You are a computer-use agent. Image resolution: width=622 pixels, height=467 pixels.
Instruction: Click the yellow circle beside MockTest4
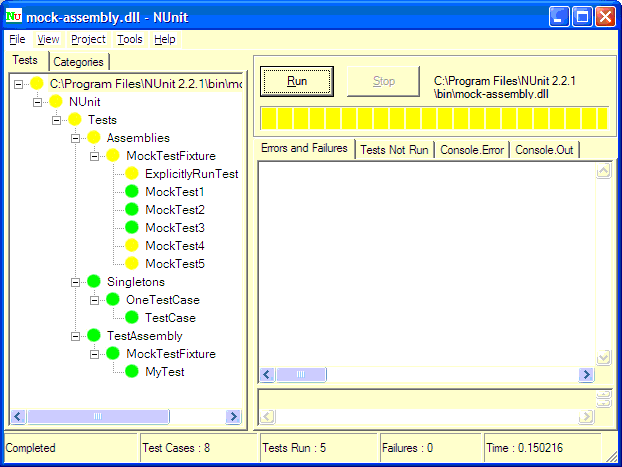pyautogui.click(x=131, y=246)
